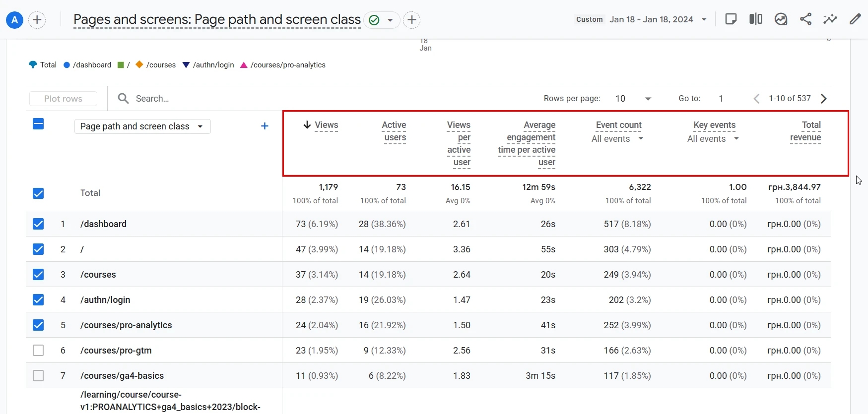Click the Plot rows button

click(63, 99)
